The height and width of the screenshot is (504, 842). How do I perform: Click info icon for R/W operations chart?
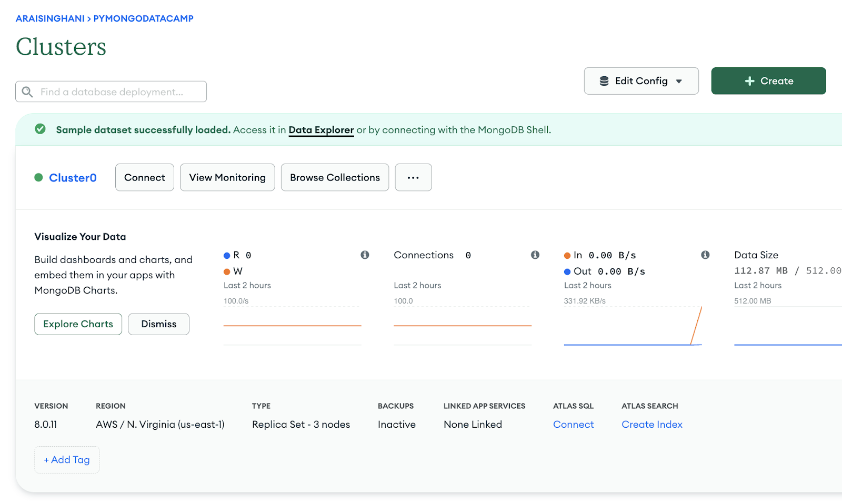(365, 255)
